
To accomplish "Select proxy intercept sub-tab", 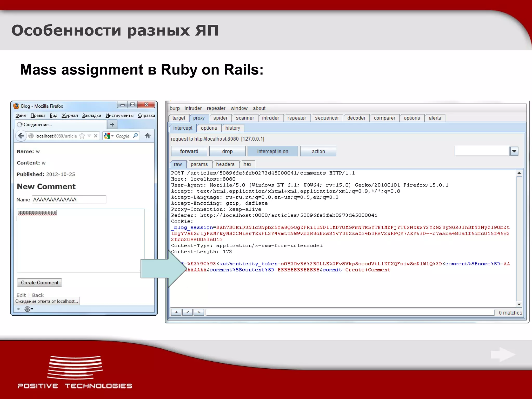I will click(x=183, y=128).
